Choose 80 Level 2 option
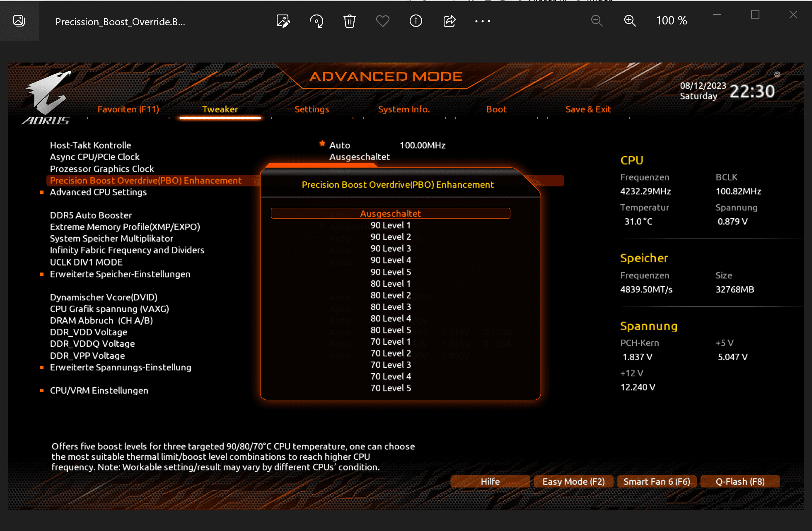Image resolution: width=812 pixels, height=531 pixels. [x=391, y=295]
